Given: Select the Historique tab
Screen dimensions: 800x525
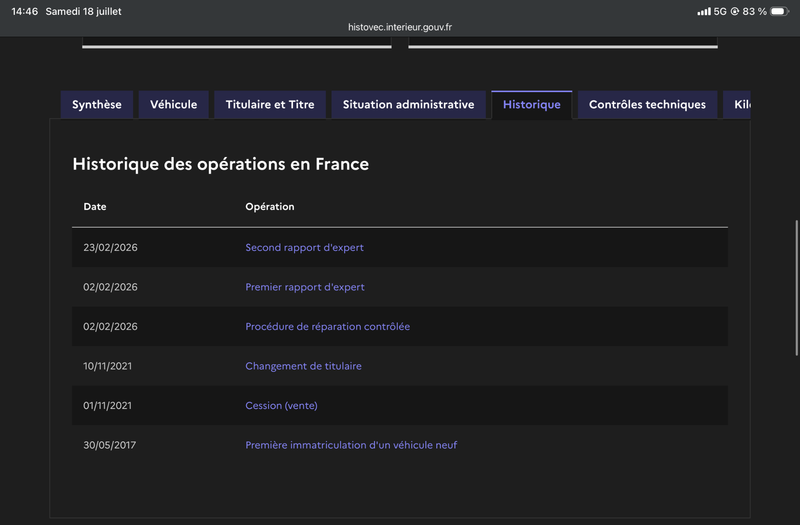Looking at the screenshot, I should [532, 105].
